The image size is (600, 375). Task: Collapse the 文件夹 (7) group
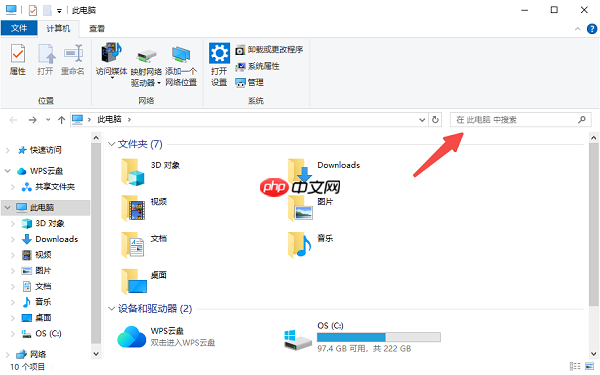pos(111,144)
